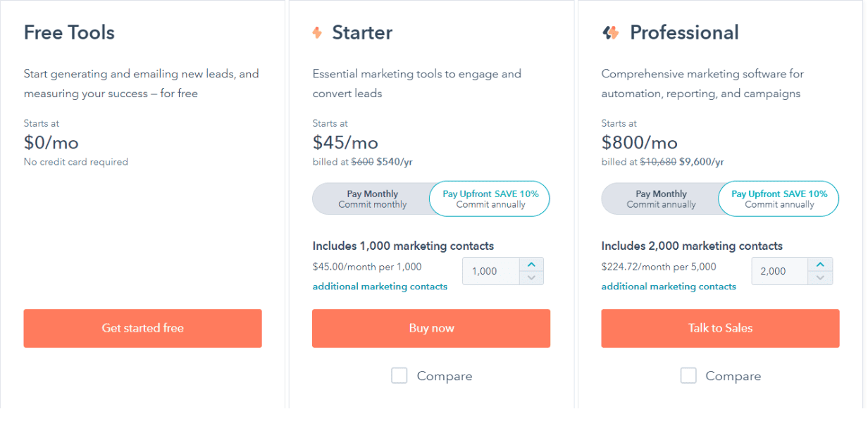Click the Talk to Sales button
This screenshot has width=868, height=421.
point(720,328)
